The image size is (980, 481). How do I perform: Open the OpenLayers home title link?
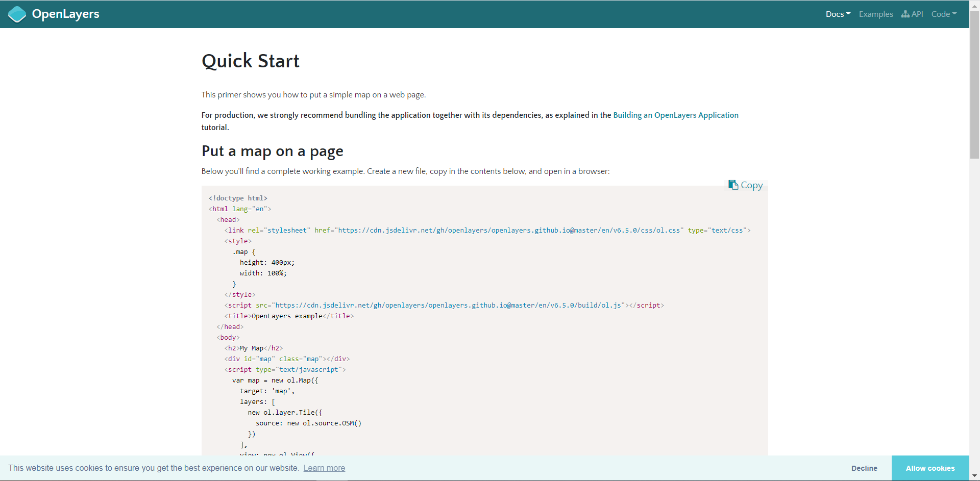(65, 14)
